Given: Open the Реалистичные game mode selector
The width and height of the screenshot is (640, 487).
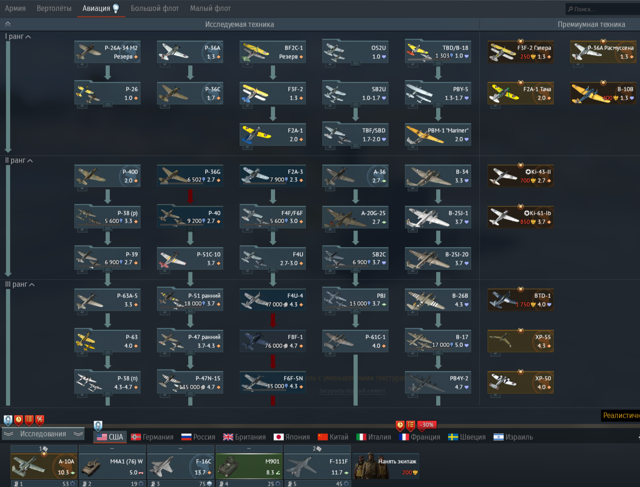Looking at the screenshot, I should (620, 415).
